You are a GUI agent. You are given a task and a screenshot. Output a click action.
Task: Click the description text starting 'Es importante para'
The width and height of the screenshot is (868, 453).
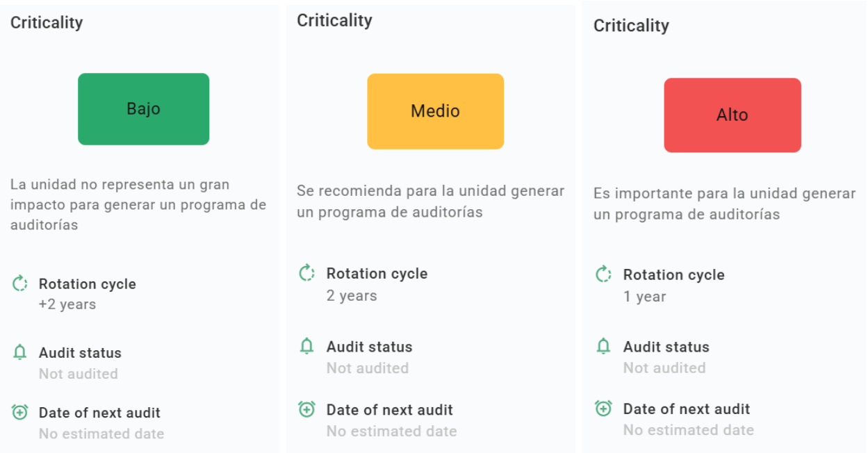pyautogui.click(x=724, y=204)
